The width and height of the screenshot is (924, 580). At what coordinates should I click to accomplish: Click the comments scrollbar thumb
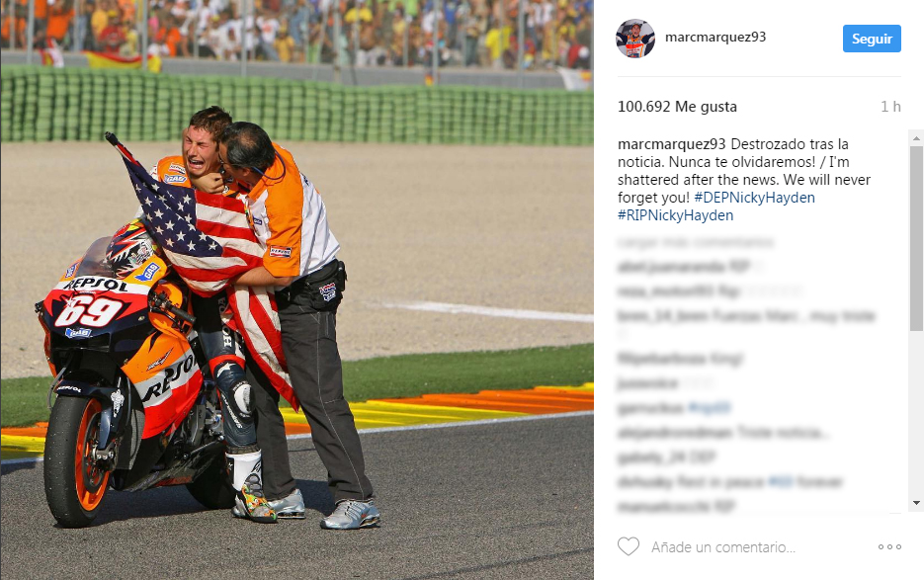tap(916, 239)
